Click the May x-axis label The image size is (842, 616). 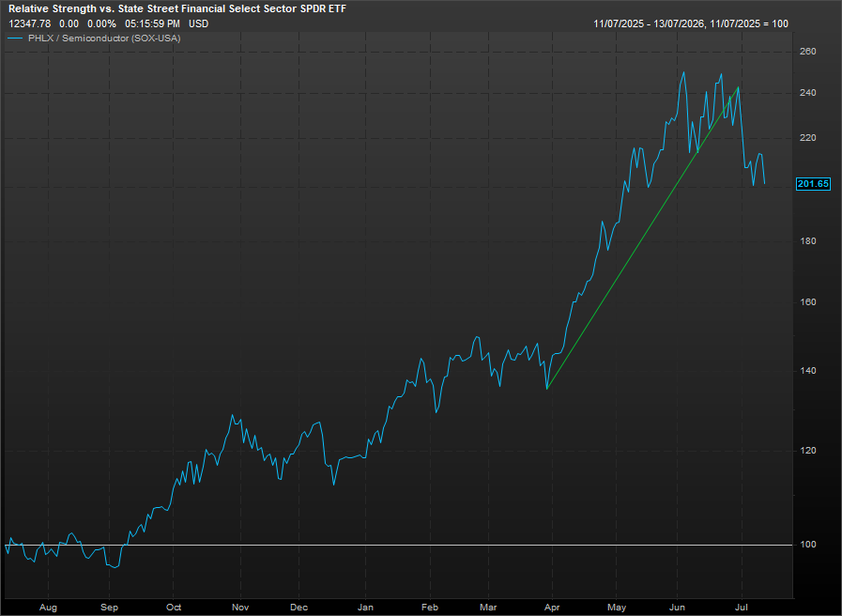[617, 608]
